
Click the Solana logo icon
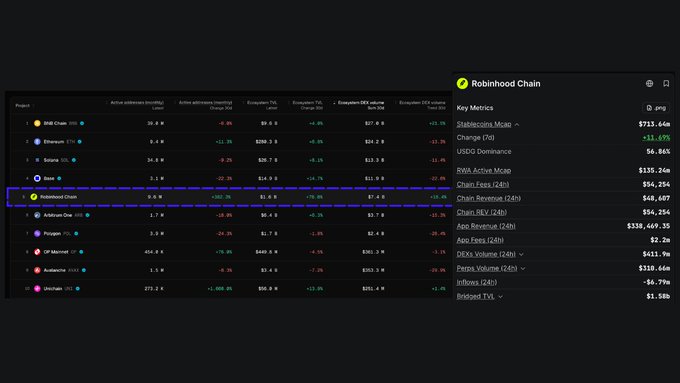click(37, 160)
